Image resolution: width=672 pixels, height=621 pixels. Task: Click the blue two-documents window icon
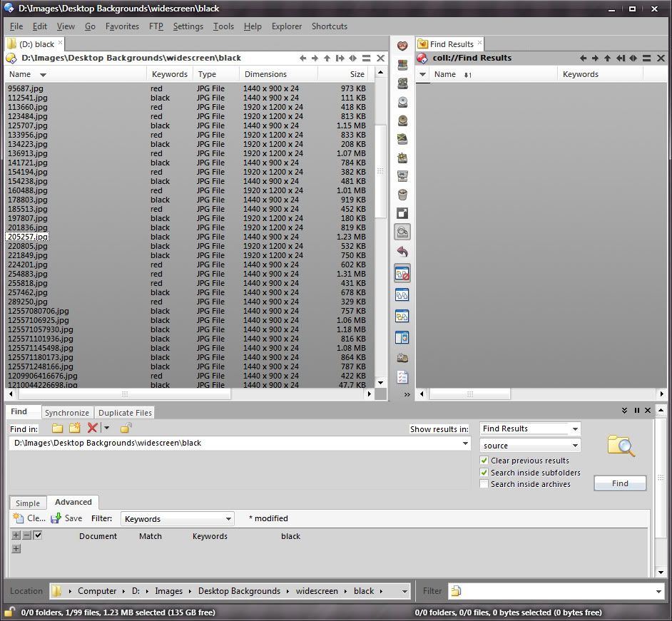pos(402,294)
